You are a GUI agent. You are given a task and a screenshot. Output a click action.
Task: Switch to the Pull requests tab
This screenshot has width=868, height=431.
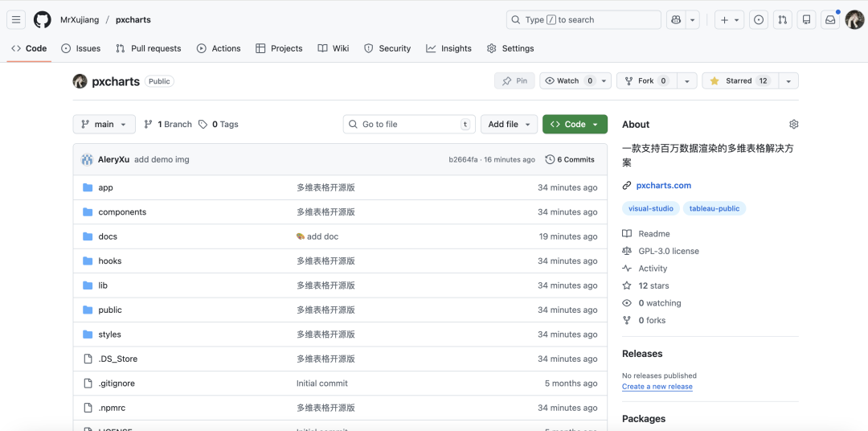point(149,48)
